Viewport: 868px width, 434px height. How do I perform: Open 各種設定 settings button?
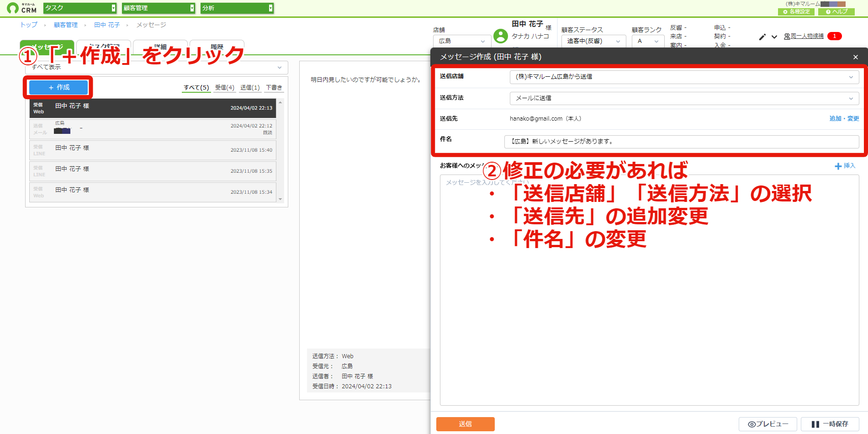(796, 12)
